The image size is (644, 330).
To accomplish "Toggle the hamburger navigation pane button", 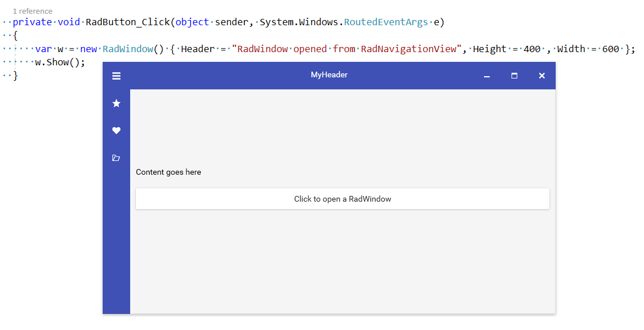I will coord(116,76).
